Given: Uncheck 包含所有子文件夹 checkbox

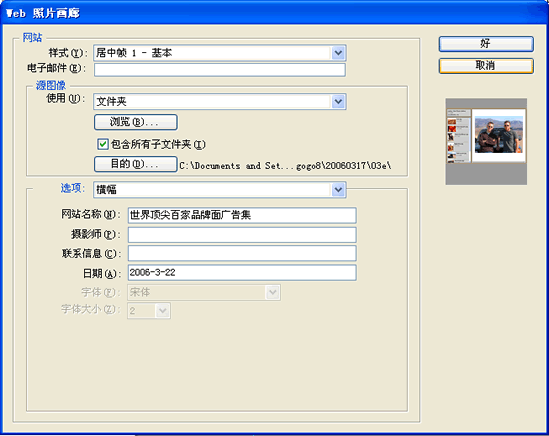Looking at the screenshot, I should [103, 144].
